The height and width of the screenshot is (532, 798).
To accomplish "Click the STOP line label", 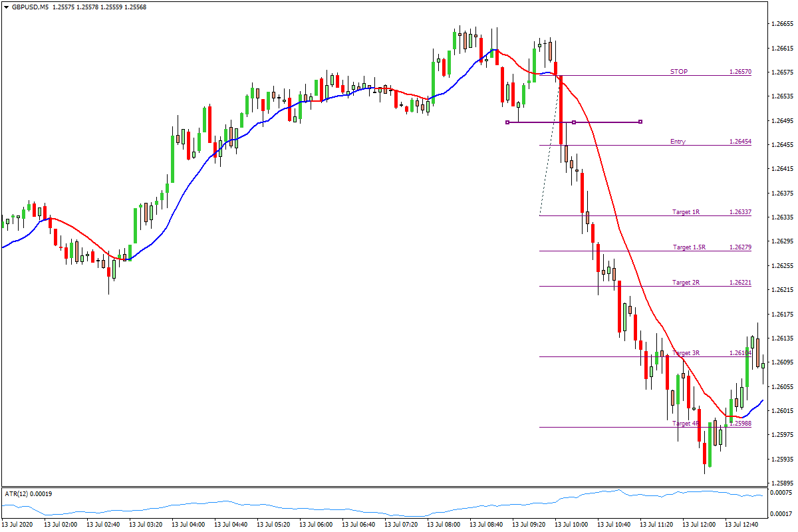I will 678,71.
